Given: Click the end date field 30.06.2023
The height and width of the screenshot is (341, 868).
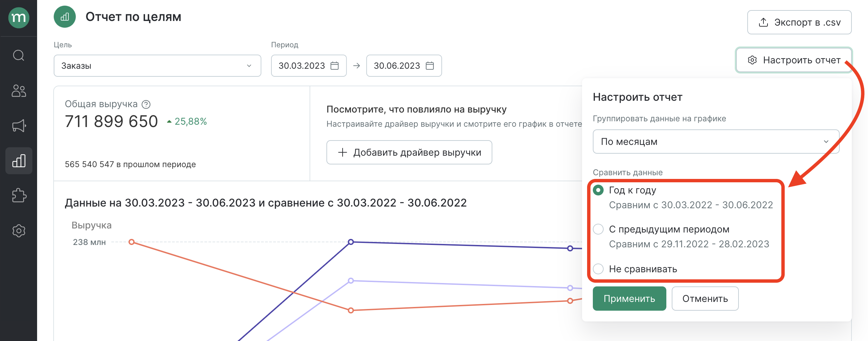Looking at the screenshot, I should (404, 66).
